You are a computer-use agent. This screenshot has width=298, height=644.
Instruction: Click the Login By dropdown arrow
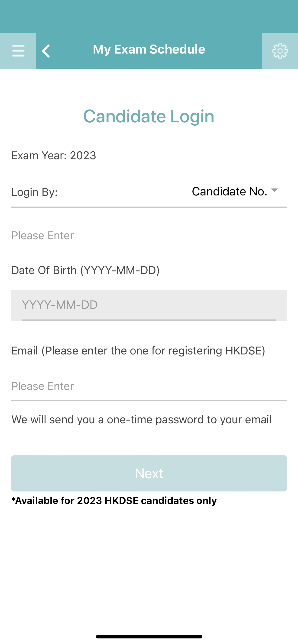tap(274, 190)
